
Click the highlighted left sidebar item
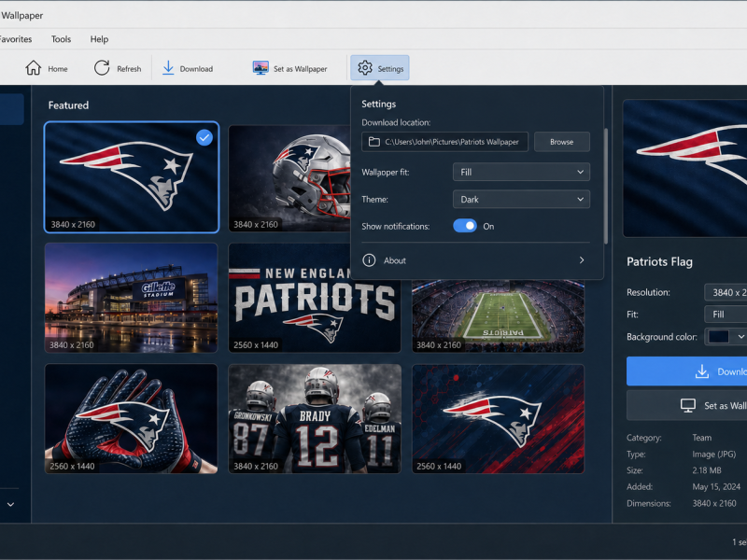pos(11,109)
